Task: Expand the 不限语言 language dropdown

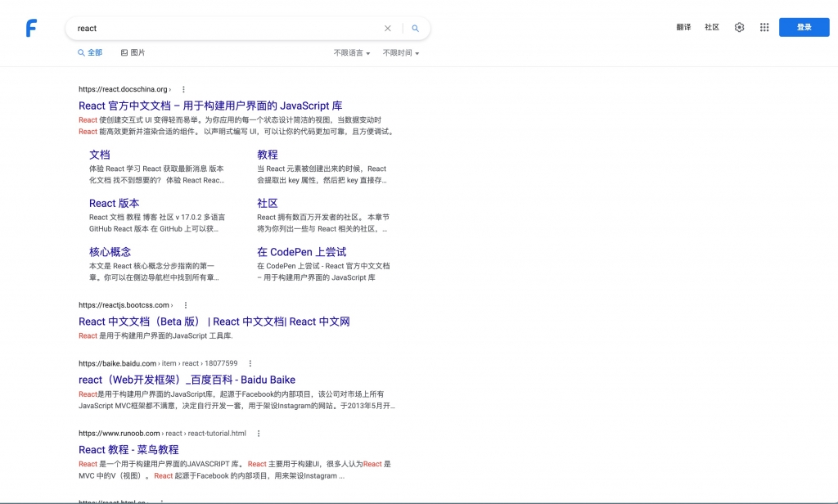Action: (352, 53)
